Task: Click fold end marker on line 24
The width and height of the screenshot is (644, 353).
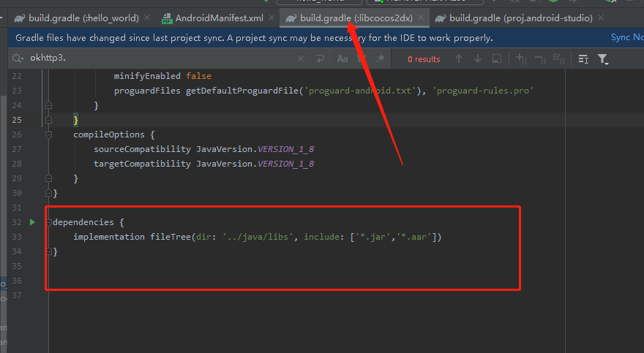Action: [48, 105]
